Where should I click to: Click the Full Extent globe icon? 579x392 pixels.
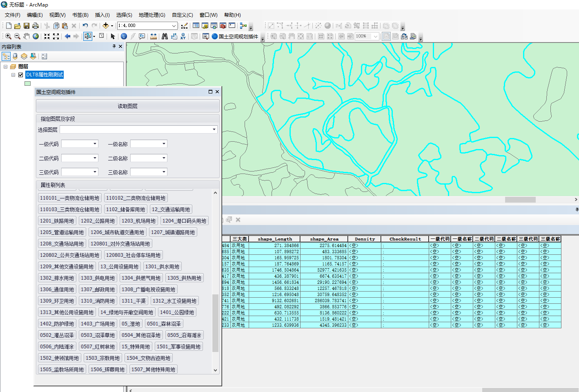[36, 36]
